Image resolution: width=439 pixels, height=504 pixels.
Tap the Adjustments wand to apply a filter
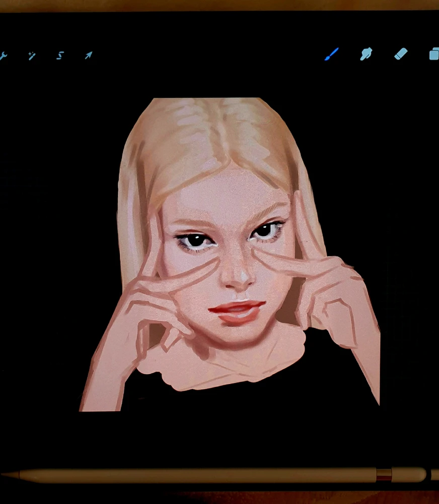pyautogui.click(x=33, y=55)
